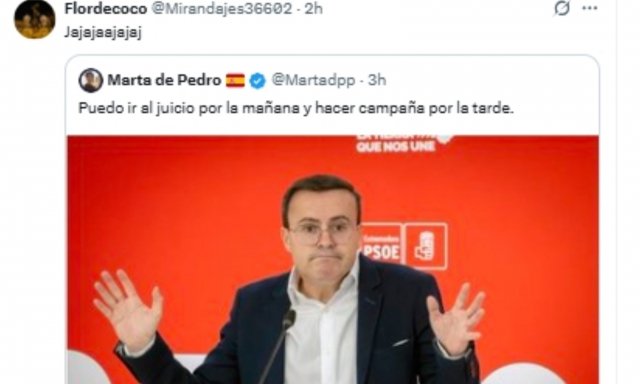Open Flordecoco's profile picture
The width and height of the screenshot is (640, 384).
click(35, 20)
